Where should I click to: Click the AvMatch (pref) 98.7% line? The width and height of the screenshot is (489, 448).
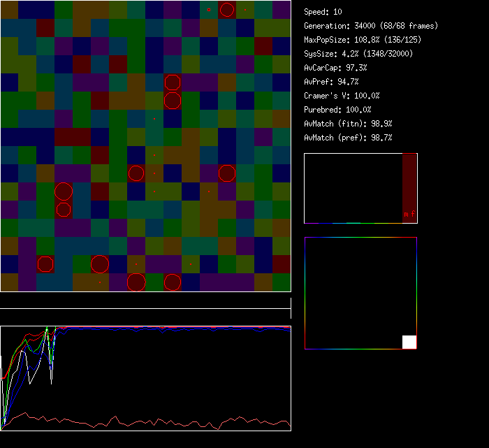(348, 138)
